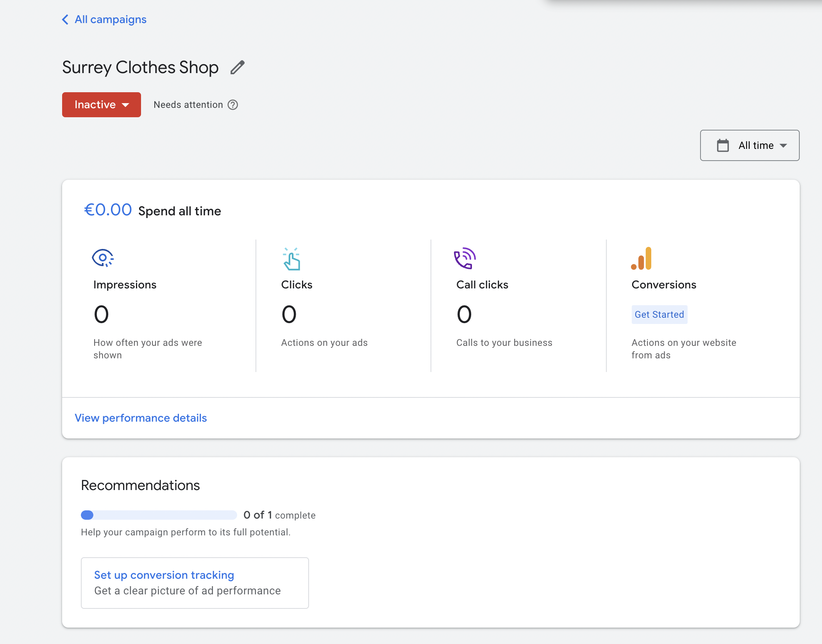This screenshot has height=644, width=822.
Task: Click the '0 of 1 complete' text
Action: pos(279,515)
